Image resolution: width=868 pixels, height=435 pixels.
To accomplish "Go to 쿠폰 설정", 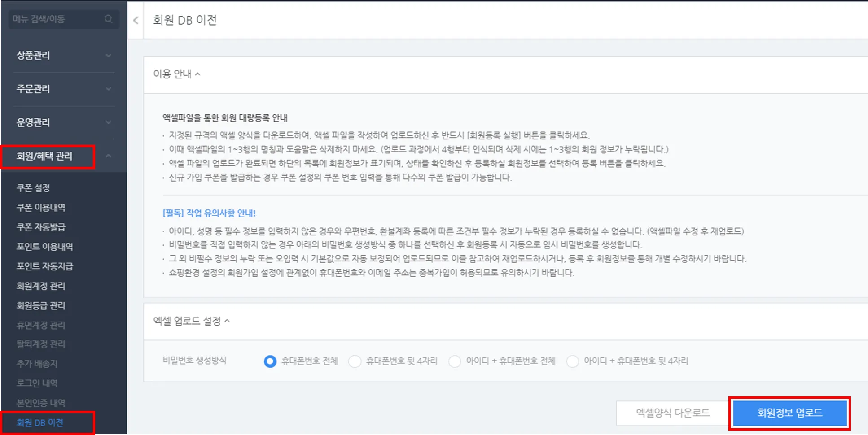I will pyautogui.click(x=33, y=188).
